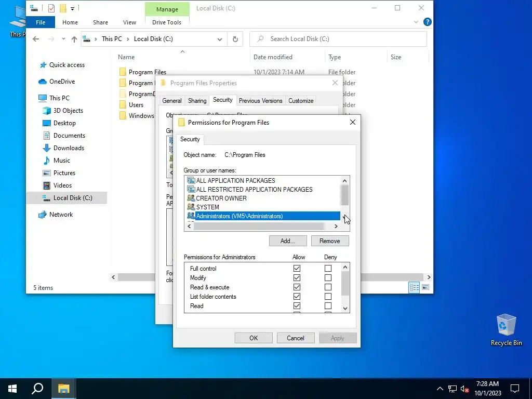The width and height of the screenshot is (532, 399).
Task: Open recent locations dropdown arrow
Action: tap(63, 39)
